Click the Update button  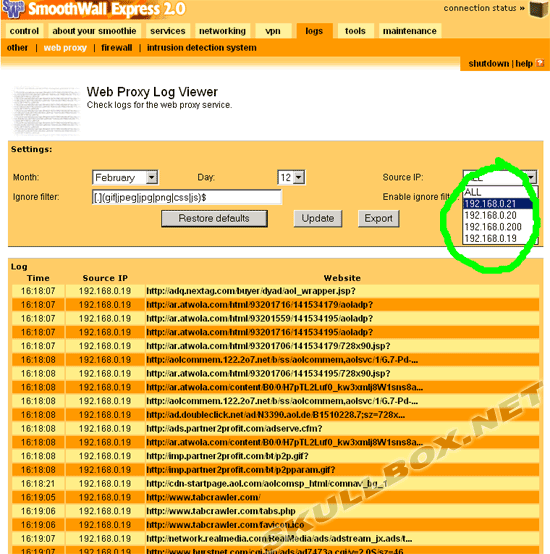pos(318,219)
